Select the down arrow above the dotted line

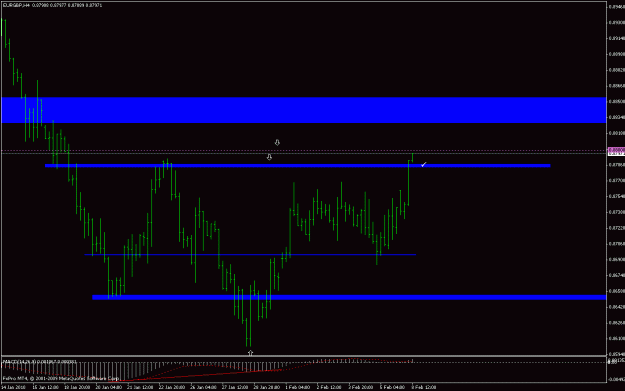pos(277,142)
